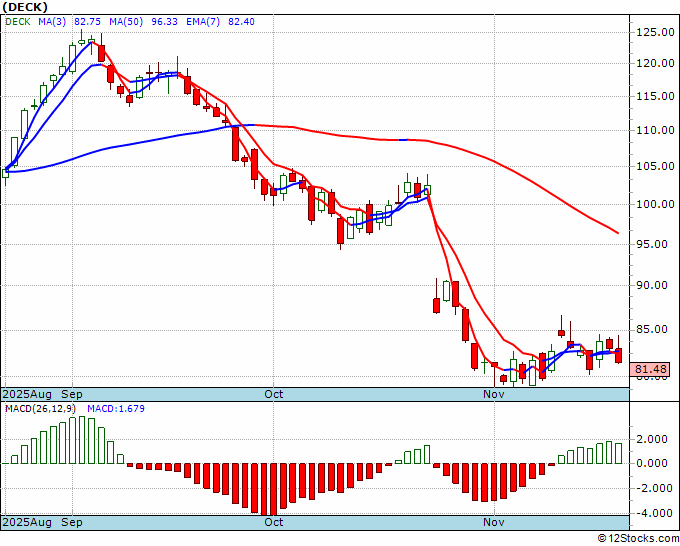Viewport: 680px width, 546px height.
Task: Select the MA(50) legend label
Action: click(126, 22)
